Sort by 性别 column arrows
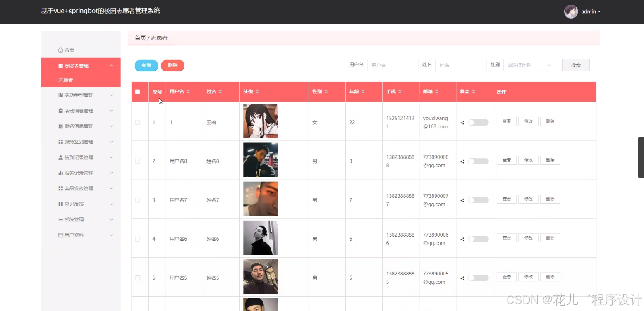This screenshot has width=644, height=311. tap(326, 92)
